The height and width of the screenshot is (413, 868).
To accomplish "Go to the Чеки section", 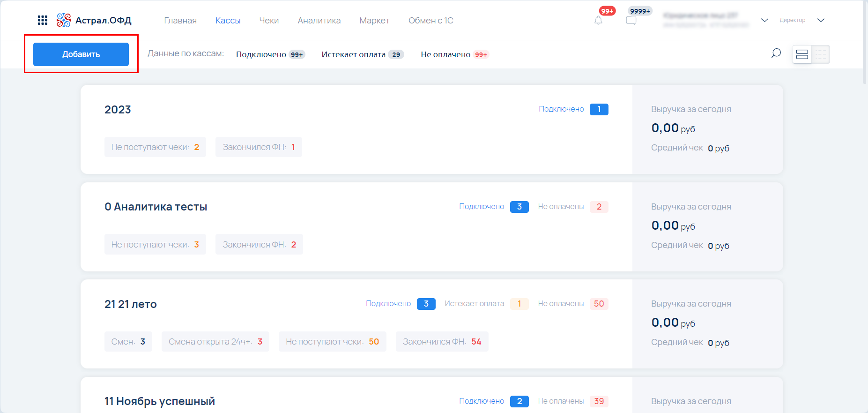I will [269, 21].
